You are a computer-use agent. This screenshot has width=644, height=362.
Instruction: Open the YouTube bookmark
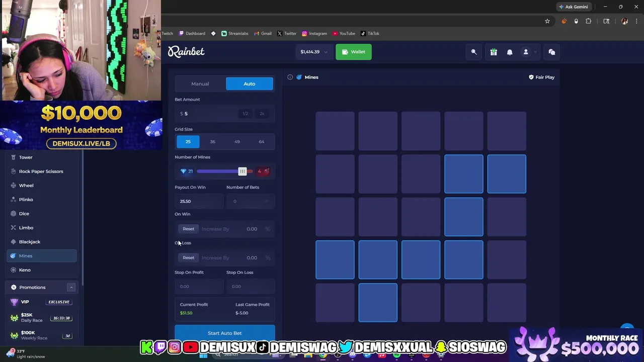(344, 33)
